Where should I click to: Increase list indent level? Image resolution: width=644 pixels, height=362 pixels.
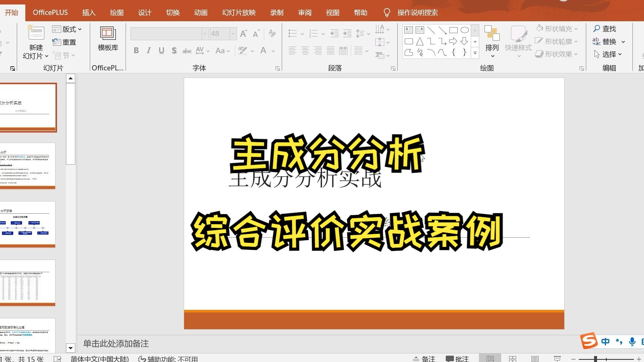coord(347,34)
